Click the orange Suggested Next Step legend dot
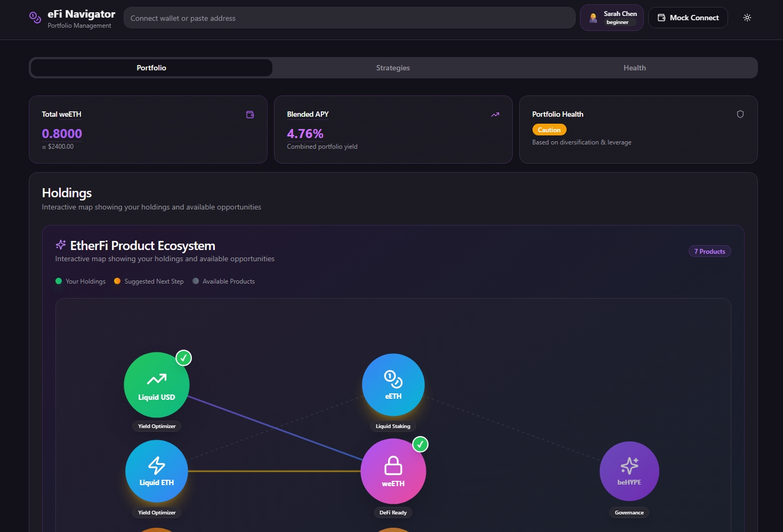Image resolution: width=783 pixels, height=532 pixels. (117, 281)
